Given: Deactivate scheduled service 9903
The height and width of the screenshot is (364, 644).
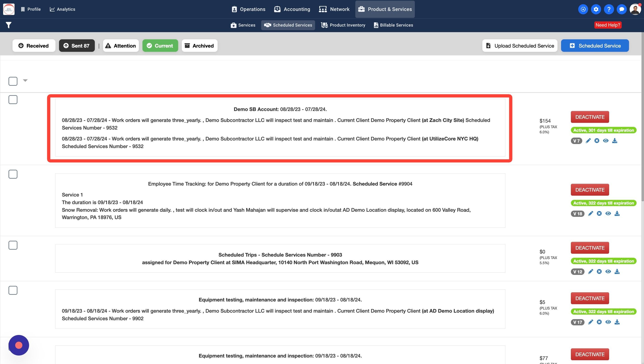Looking at the screenshot, I should pyautogui.click(x=590, y=248).
